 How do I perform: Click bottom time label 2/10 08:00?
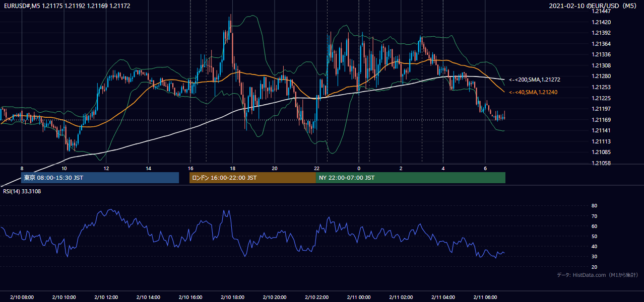(x=22, y=297)
